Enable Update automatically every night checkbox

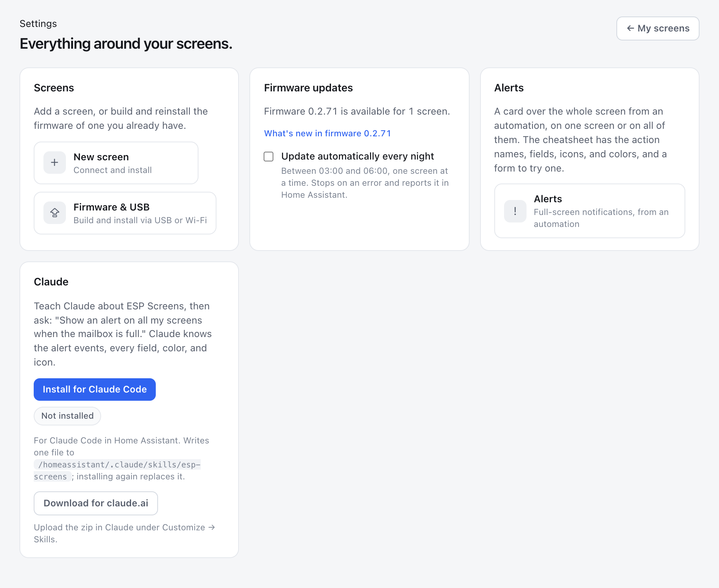[269, 157]
